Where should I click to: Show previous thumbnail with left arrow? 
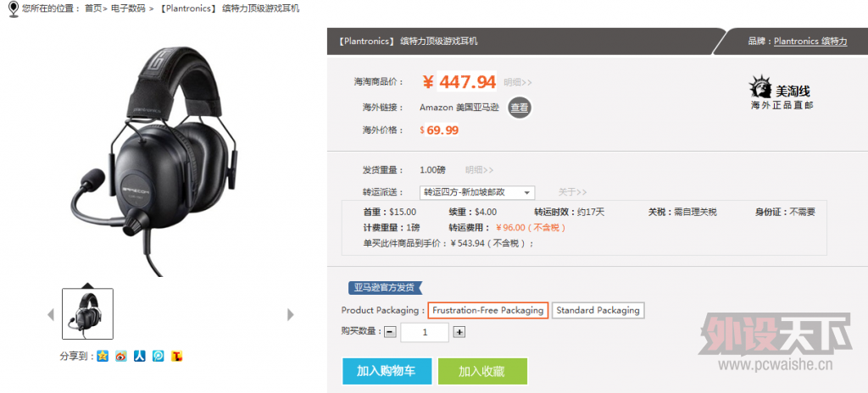(51, 314)
